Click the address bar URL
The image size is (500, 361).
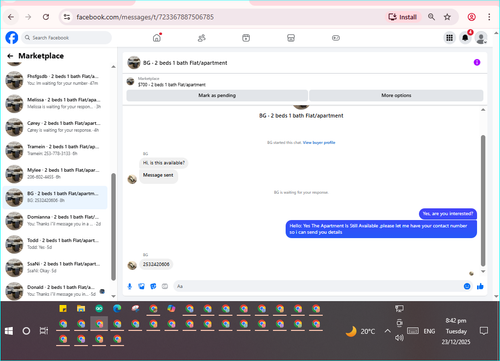click(145, 17)
